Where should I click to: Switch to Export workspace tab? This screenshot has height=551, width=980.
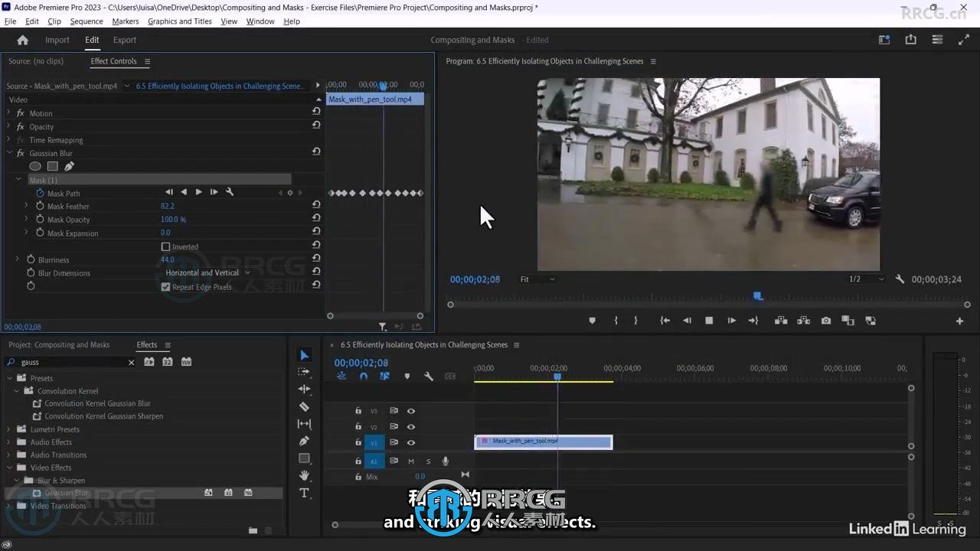[x=125, y=40]
